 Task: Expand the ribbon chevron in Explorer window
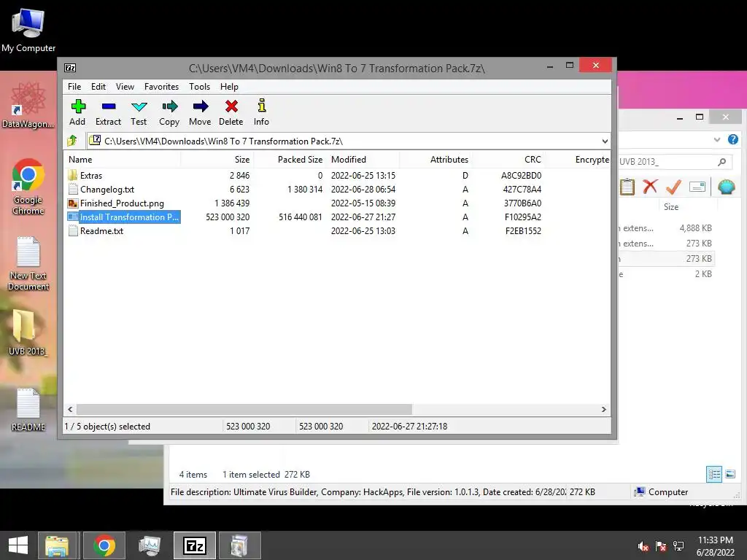tap(717, 139)
